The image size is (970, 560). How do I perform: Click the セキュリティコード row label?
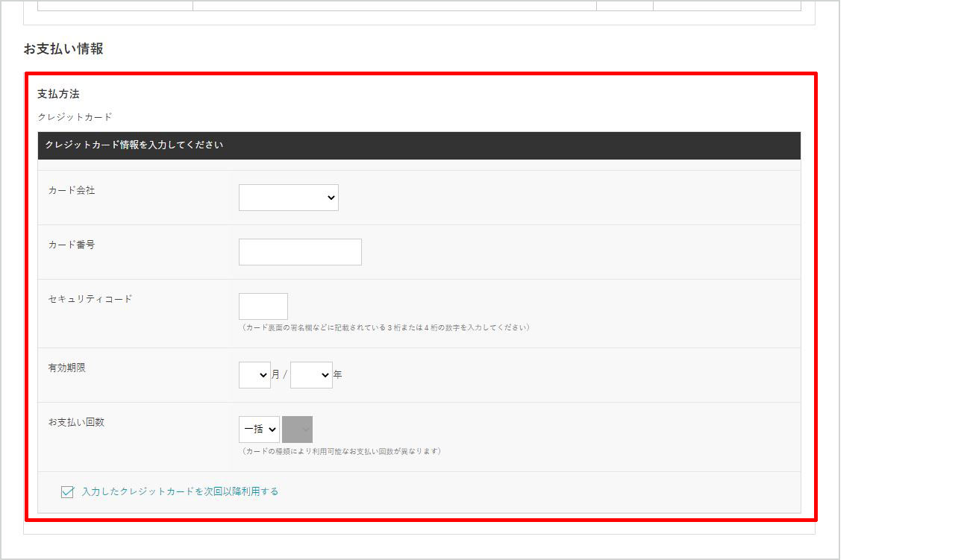(x=90, y=299)
